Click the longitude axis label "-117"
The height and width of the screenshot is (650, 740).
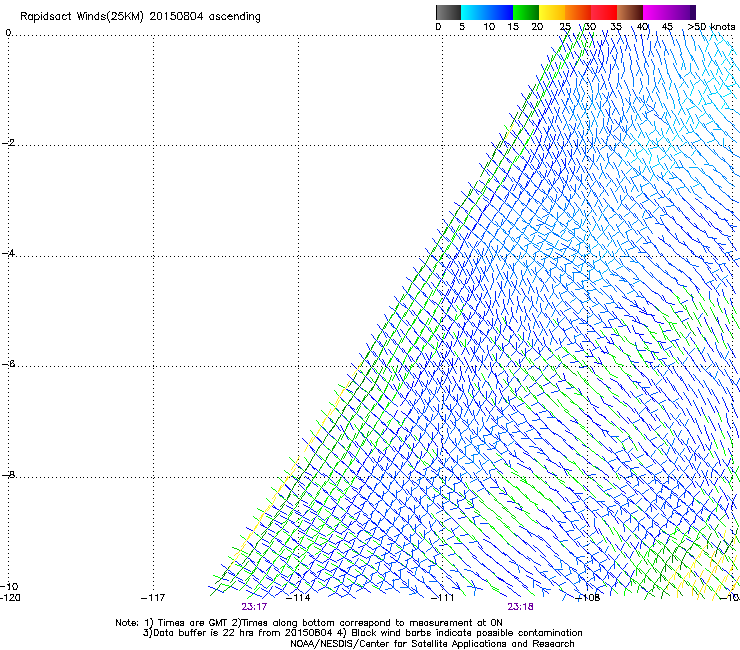(x=153, y=598)
